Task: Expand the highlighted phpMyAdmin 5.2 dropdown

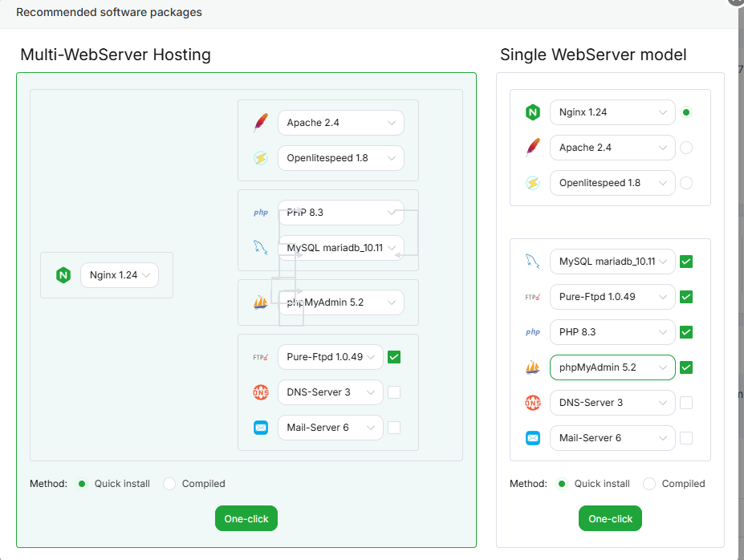Action: (612, 367)
